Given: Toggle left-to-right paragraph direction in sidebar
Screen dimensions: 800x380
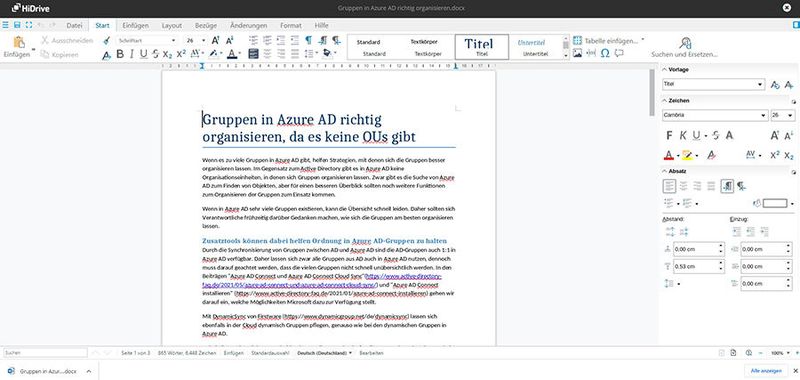Looking at the screenshot, I should 728,186.
